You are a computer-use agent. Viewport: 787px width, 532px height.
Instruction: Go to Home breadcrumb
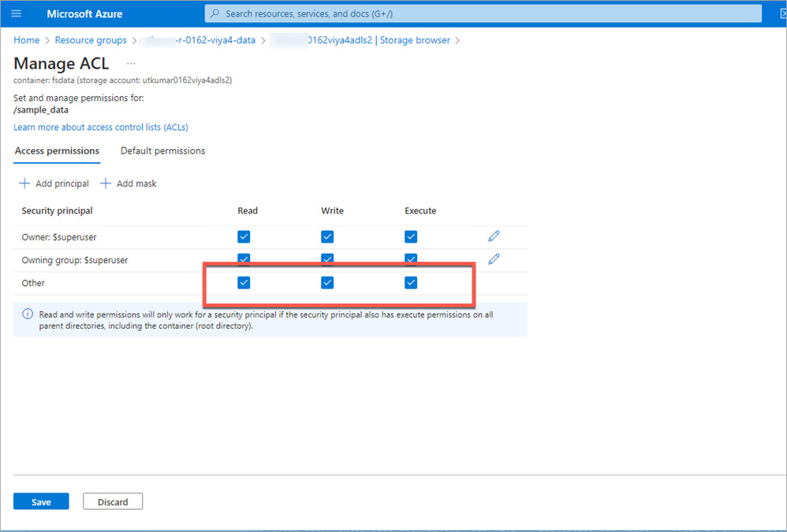coord(27,40)
